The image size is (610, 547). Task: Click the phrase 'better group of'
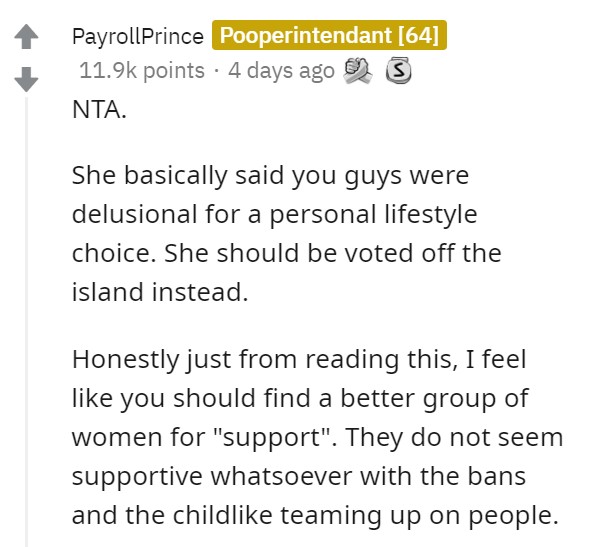[435, 398]
